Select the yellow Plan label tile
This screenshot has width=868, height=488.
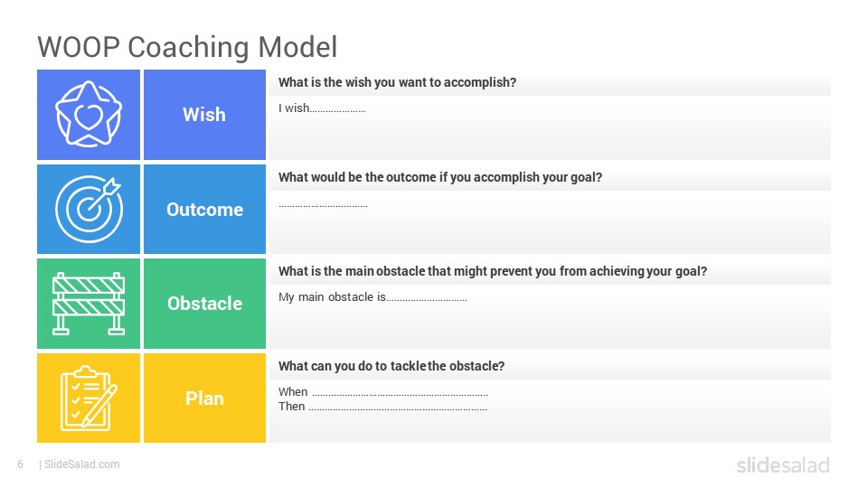coord(205,398)
